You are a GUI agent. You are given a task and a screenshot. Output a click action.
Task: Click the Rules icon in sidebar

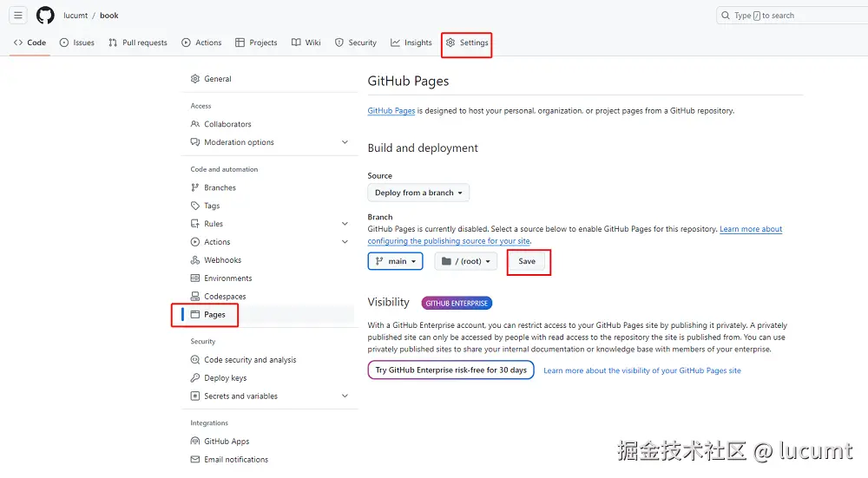click(x=194, y=224)
